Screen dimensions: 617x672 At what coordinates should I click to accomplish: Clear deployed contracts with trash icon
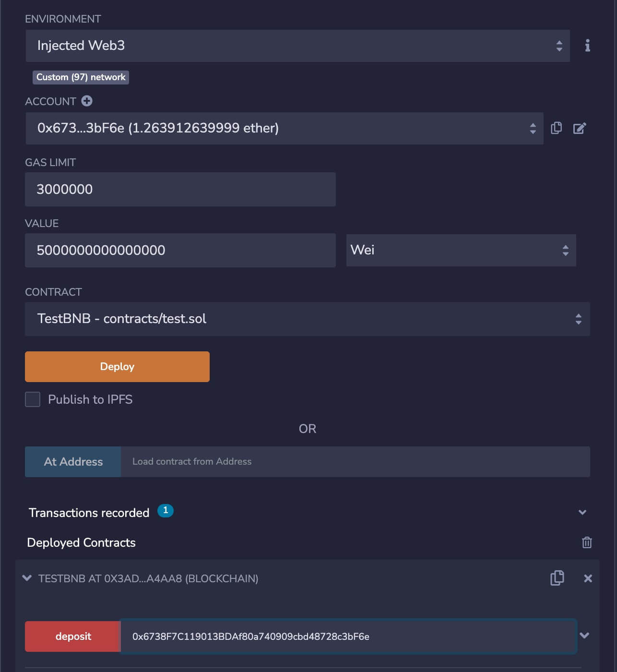click(587, 542)
